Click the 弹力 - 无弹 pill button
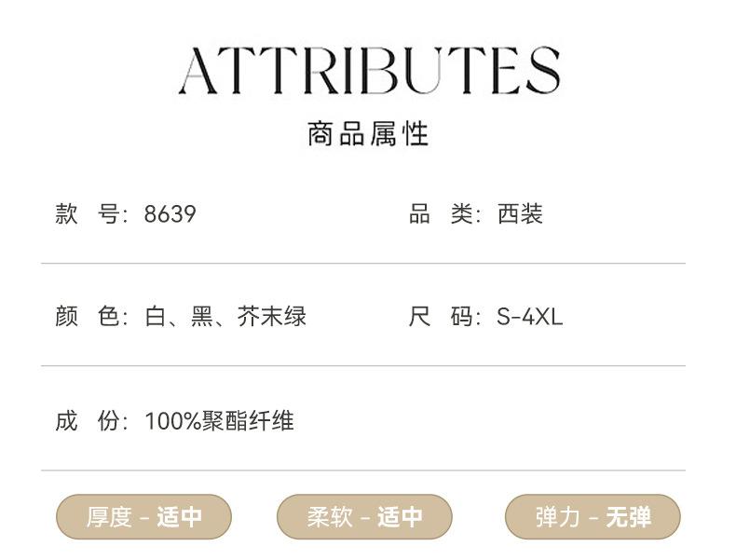 593,517
